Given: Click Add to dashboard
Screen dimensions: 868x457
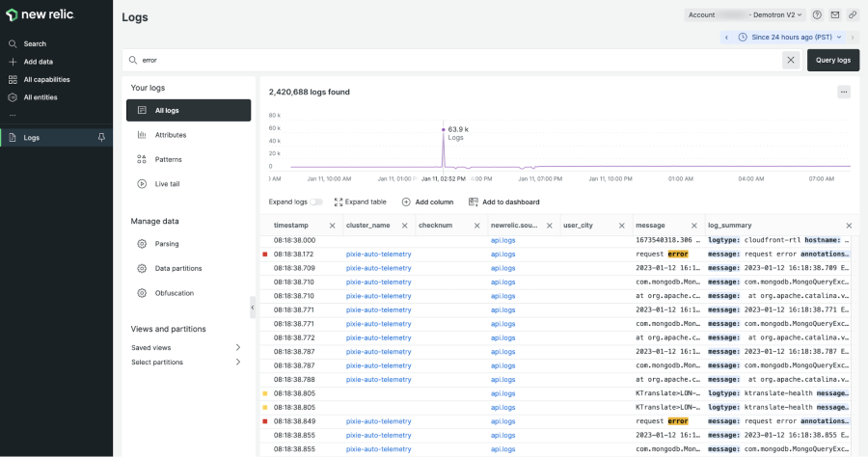Looking at the screenshot, I should tap(503, 202).
